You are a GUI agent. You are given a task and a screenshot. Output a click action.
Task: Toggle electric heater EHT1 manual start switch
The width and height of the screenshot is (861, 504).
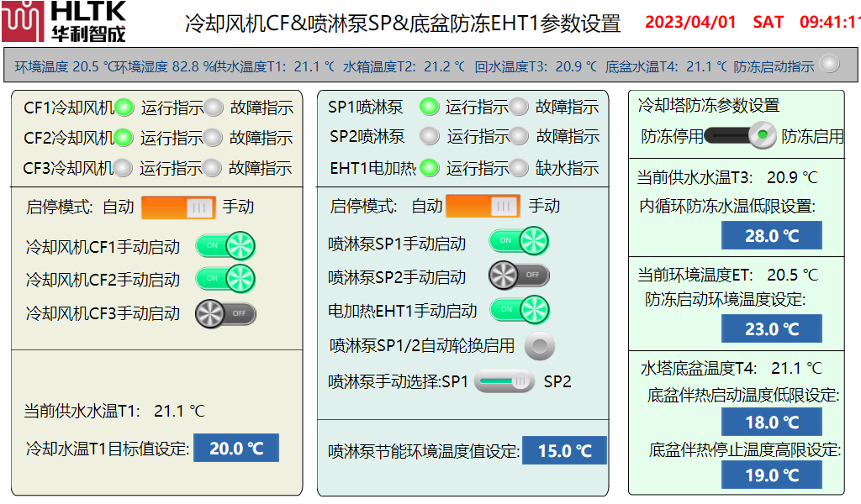point(519,310)
